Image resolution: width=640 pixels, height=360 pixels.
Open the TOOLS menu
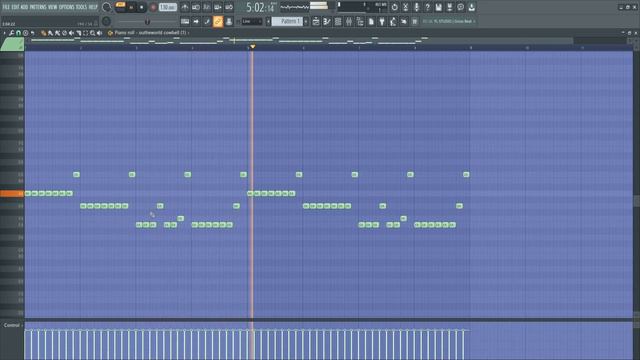tap(81, 7)
